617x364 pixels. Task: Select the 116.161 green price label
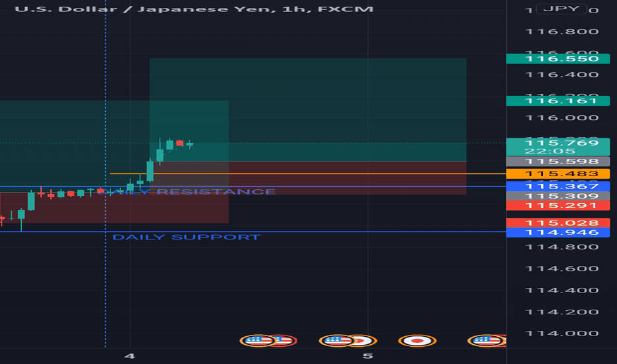(558, 101)
